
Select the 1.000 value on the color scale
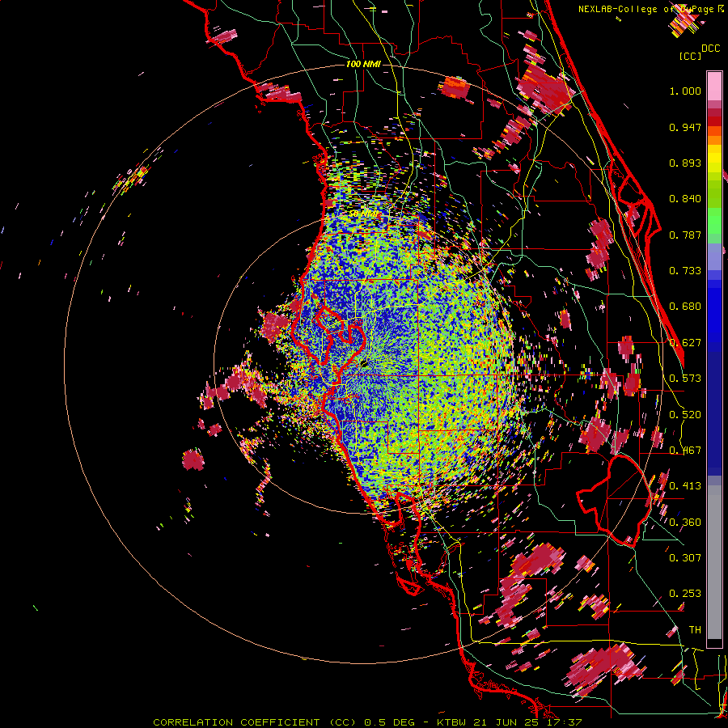pos(685,91)
